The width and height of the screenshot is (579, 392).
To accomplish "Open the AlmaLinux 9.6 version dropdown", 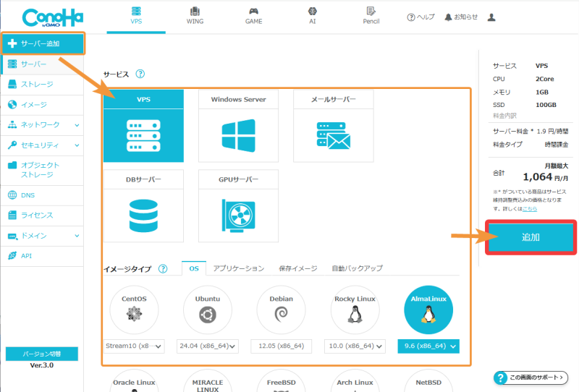I will [x=428, y=346].
